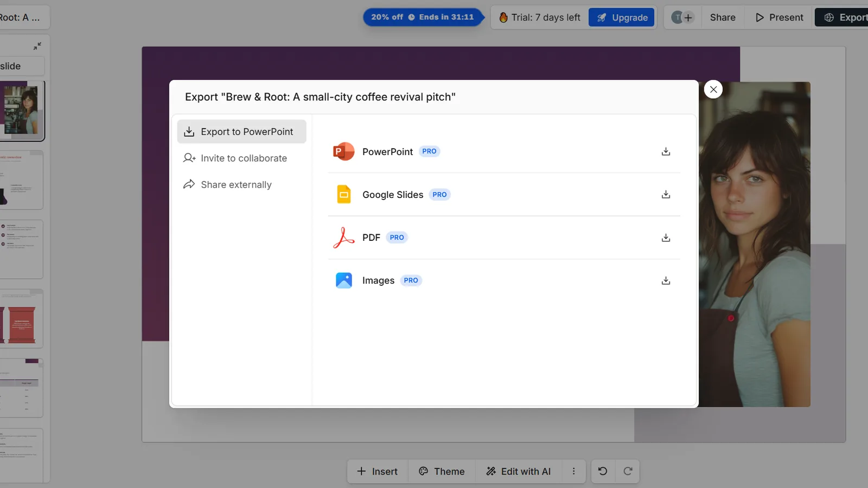The height and width of the screenshot is (488, 868).
Task: Click the Upgrade button
Action: click(622, 17)
